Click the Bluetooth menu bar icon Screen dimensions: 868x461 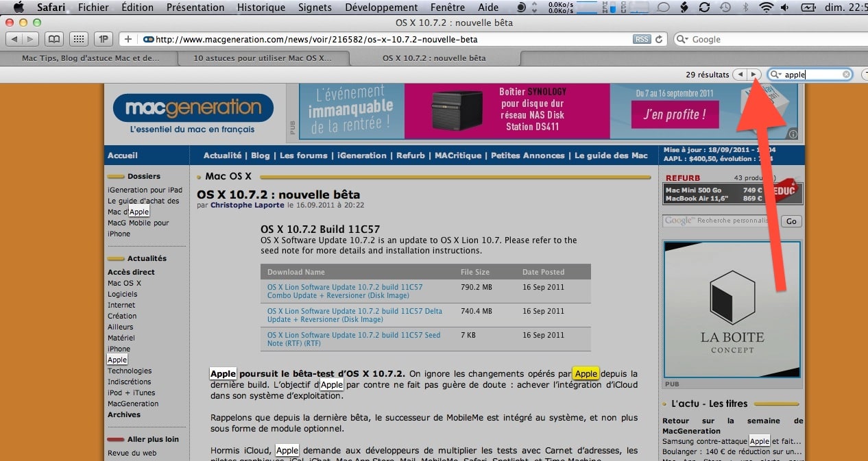pos(746,8)
